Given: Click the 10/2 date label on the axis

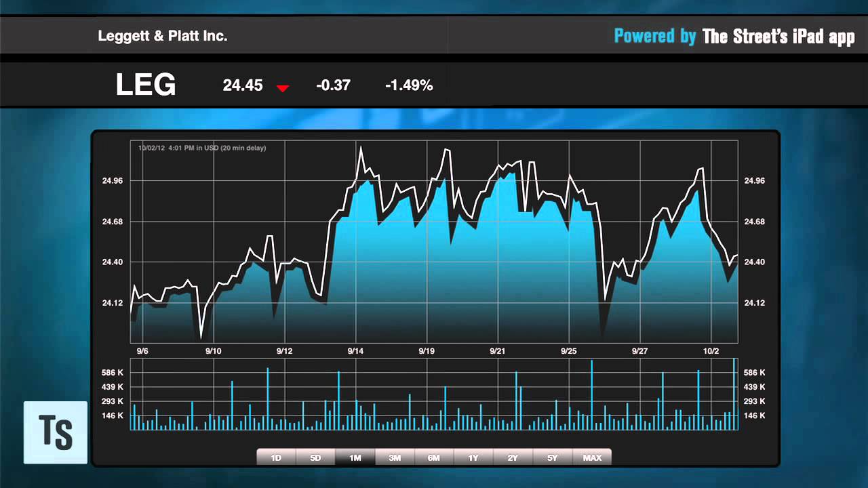Looking at the screenshot, I should click(711, 351).
